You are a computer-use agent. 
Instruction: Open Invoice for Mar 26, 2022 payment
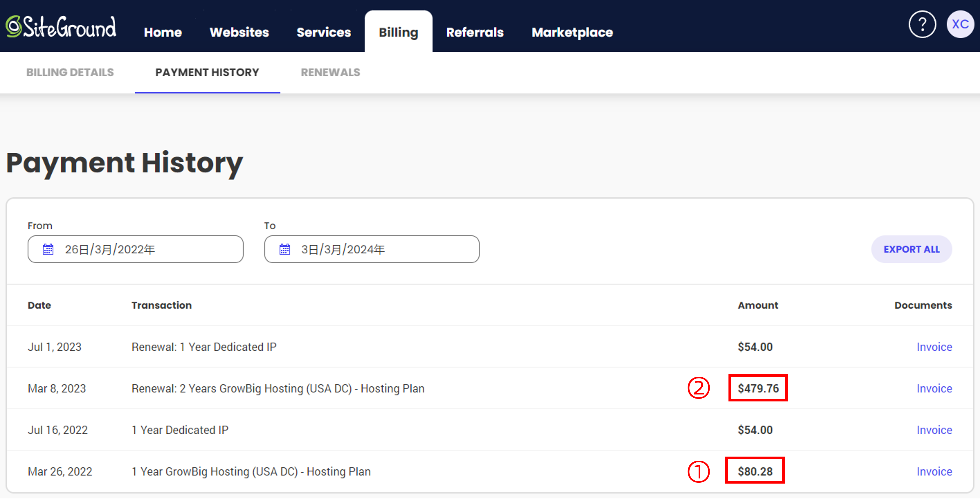point(934,471)
